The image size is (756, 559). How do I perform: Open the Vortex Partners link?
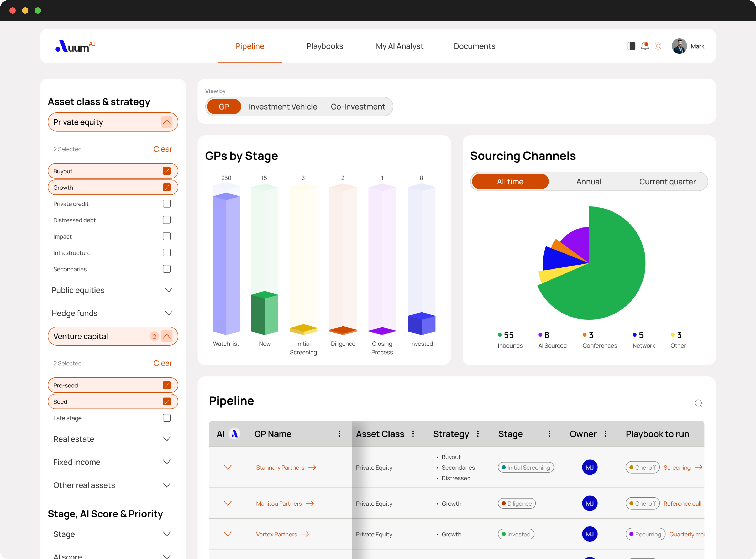tap(276, 534)
